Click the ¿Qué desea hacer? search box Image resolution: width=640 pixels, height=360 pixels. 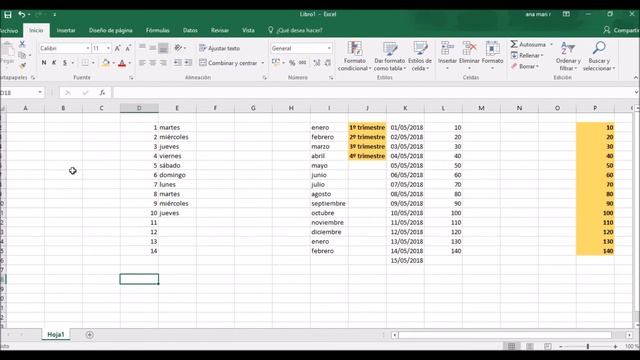click(296, 30)
